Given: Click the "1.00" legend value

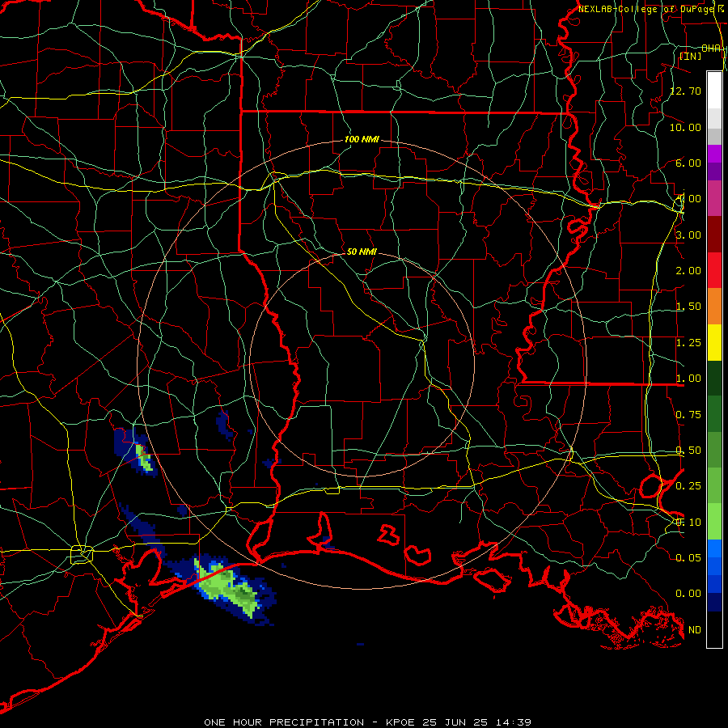Looking at the screenshot, I should (x=688, y=379).
